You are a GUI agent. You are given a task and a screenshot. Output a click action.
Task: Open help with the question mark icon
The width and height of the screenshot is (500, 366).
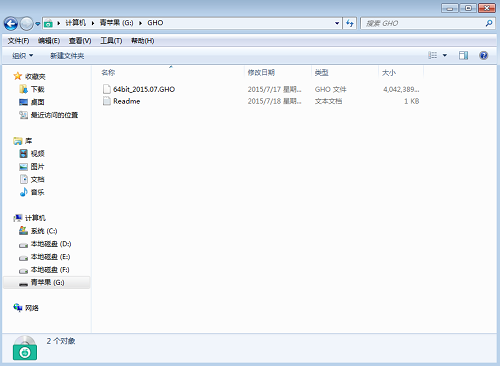[484, 55]
